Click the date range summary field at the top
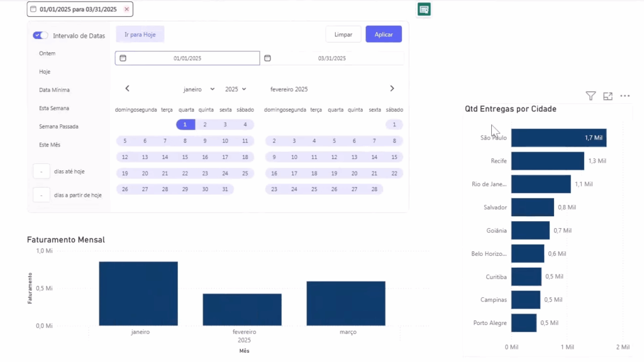The height and width of the screenshot is (362, 644). (80, 9)
